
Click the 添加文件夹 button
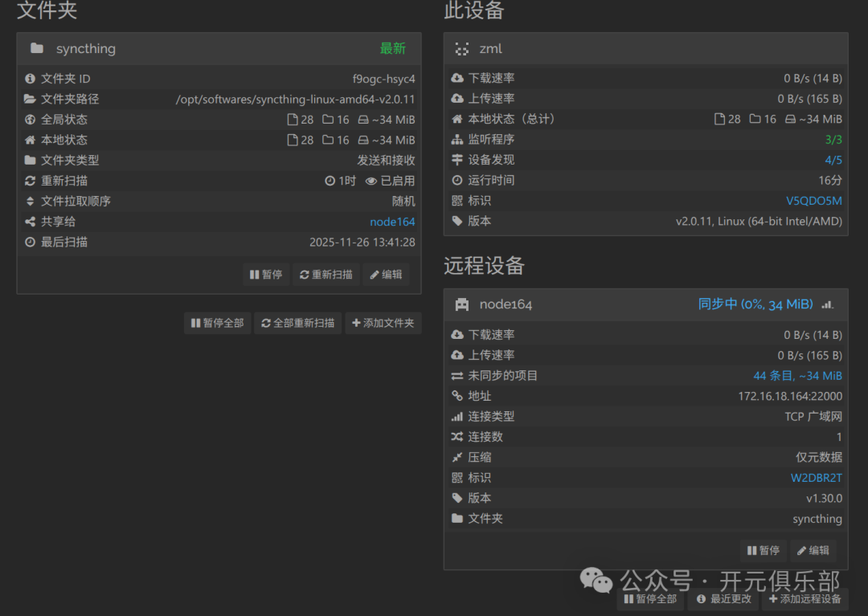pyautogui.click(x=383, y=323)
